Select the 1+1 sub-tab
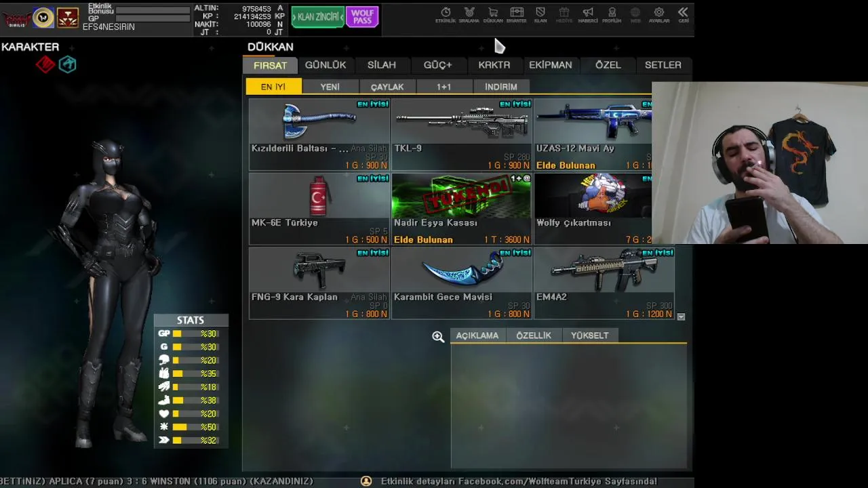This screenshot has height=488, width=868. (443, 87)
